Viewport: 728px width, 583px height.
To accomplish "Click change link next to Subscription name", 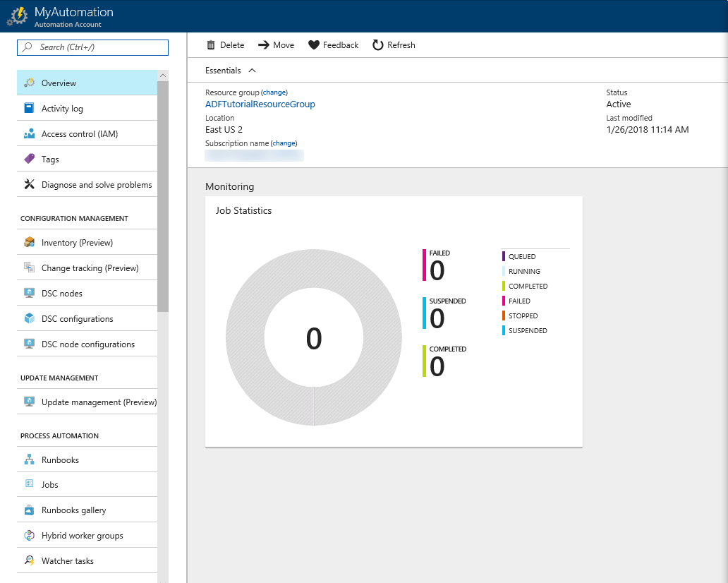I will pos(284,143).
